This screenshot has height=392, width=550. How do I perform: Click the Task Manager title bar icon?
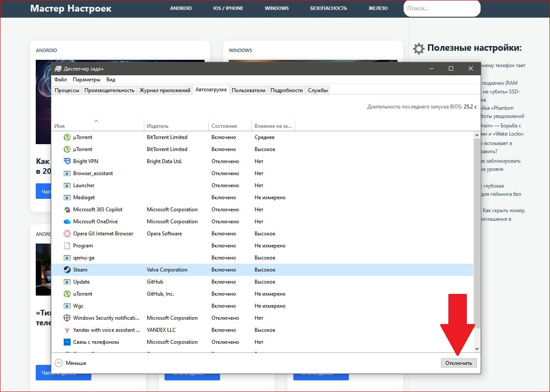[x=58, y=68]
